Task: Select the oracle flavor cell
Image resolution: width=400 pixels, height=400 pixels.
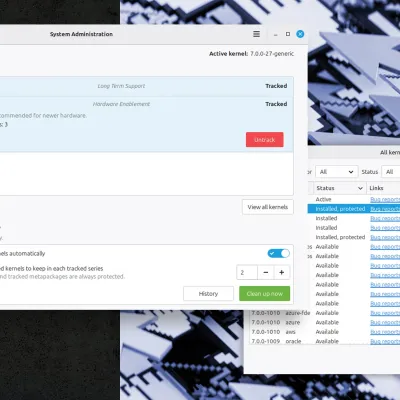Action: click(293, 341)
